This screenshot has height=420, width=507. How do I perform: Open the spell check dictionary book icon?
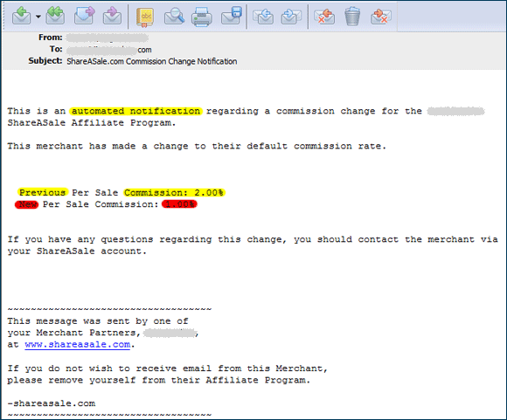[x=145, y=17]
